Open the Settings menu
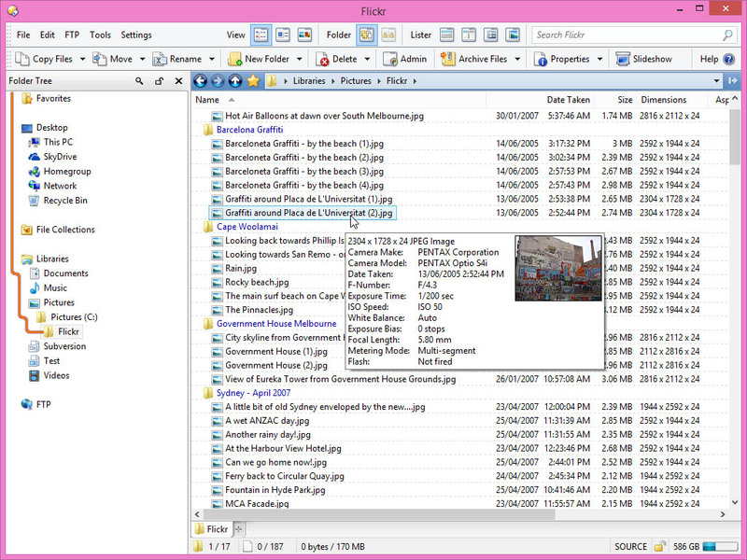This screenshot has width=747, height=560. pyautogui.click(x=135, y=35)
